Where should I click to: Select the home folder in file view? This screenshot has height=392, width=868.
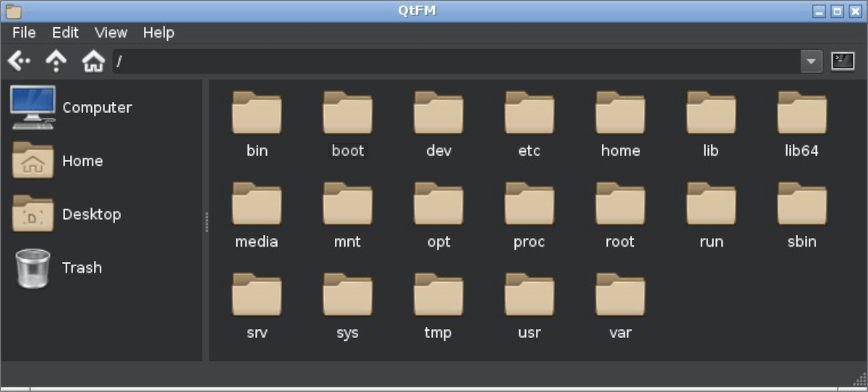pos(621,113)
